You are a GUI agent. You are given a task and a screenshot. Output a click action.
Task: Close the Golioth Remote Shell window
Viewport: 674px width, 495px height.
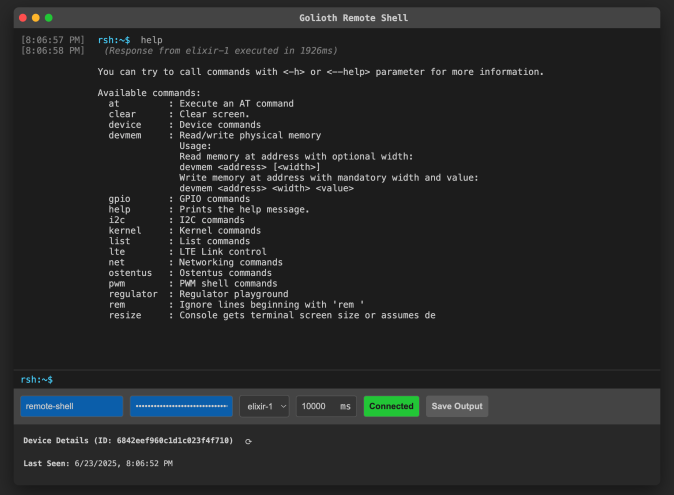click(23, 18)
